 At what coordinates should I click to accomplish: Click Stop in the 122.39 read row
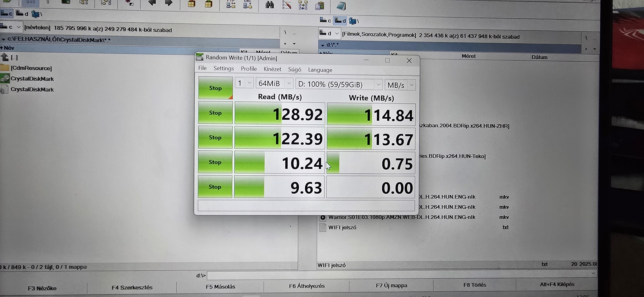click(x=215, y=138)
